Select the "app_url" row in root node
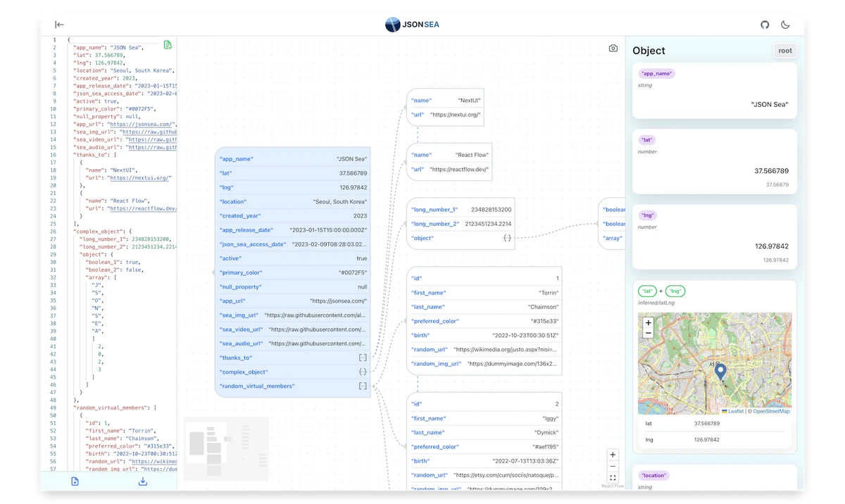This screenshot has height=504, width=845. (x=292, y=301)
